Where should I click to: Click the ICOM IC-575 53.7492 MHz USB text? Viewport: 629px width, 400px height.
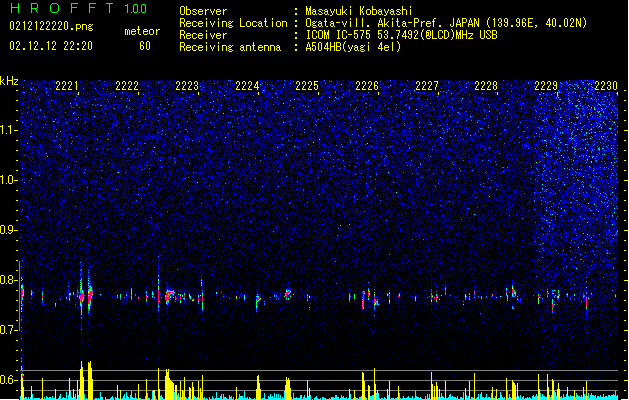point(402,35)
